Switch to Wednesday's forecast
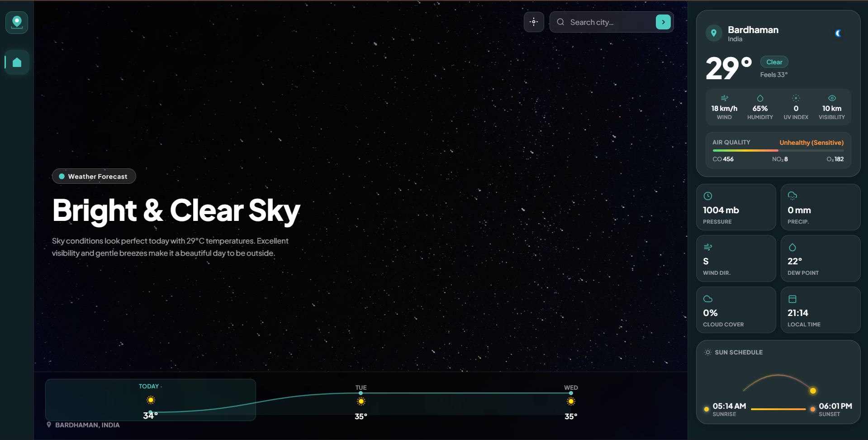The image size is (868, 440). [x=570, y=401]
